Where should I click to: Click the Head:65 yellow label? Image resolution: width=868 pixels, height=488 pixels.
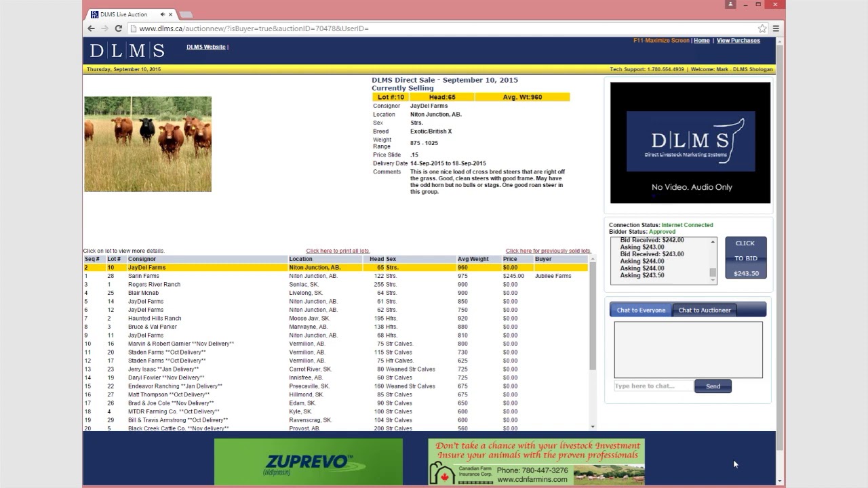tap(442, 97)
